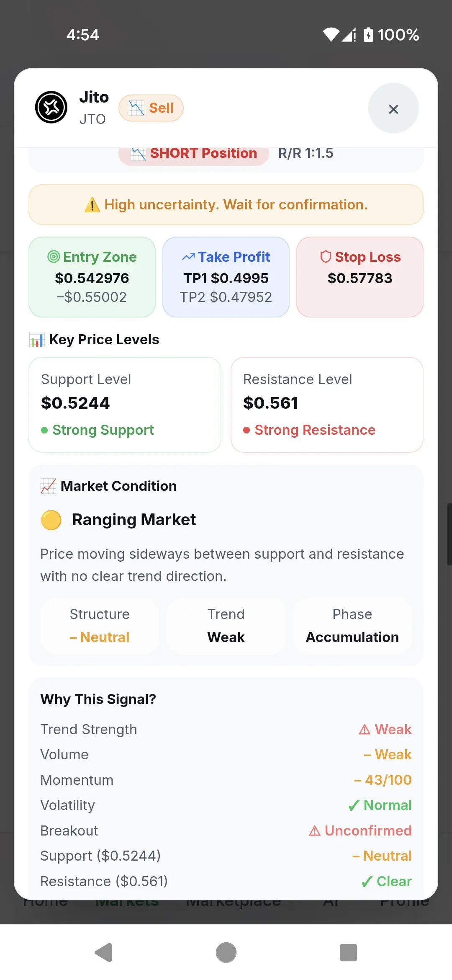Select the Support Level $0.5244 card
The height and width of the screenshot is (980, 452).
tap(125, 405)
